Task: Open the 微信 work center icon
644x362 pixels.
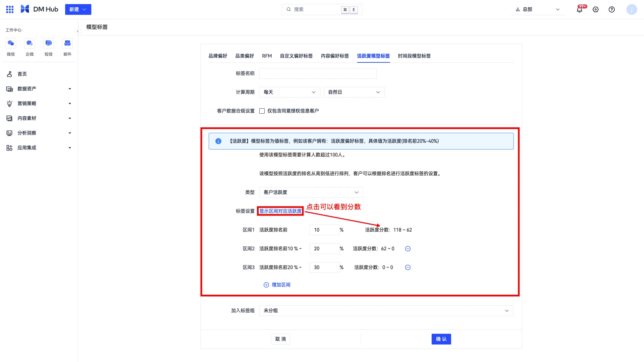Action: pos(11,43)
